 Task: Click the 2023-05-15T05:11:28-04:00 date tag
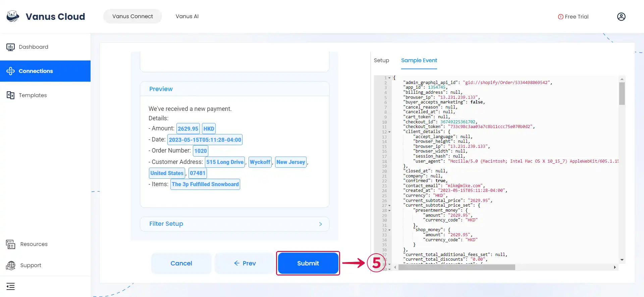point(205,140)
